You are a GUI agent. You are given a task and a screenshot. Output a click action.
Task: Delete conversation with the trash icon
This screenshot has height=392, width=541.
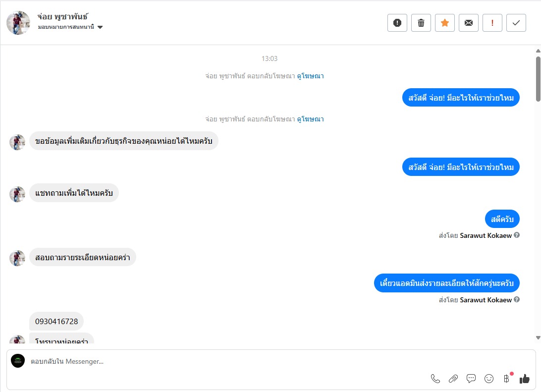(x=421, y=23)
